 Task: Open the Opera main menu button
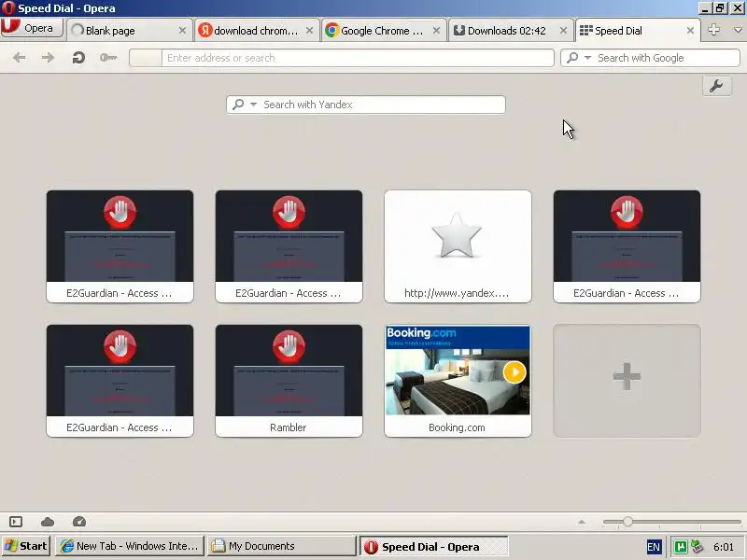click(x=32, y=28)
